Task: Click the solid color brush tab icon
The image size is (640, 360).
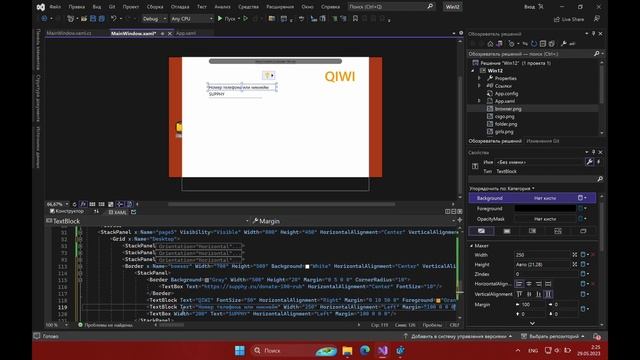Action: coord(507,231)
